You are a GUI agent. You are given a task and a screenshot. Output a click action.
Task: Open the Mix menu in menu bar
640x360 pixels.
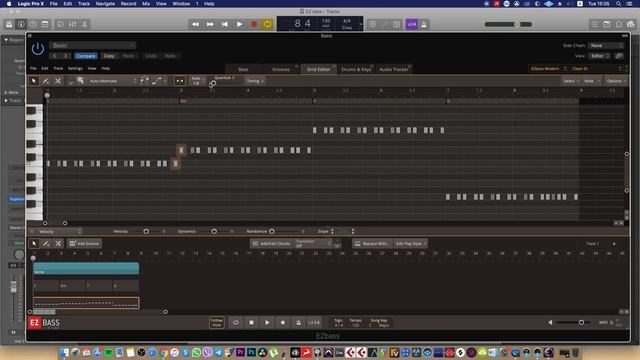click(x=146, y=4)
